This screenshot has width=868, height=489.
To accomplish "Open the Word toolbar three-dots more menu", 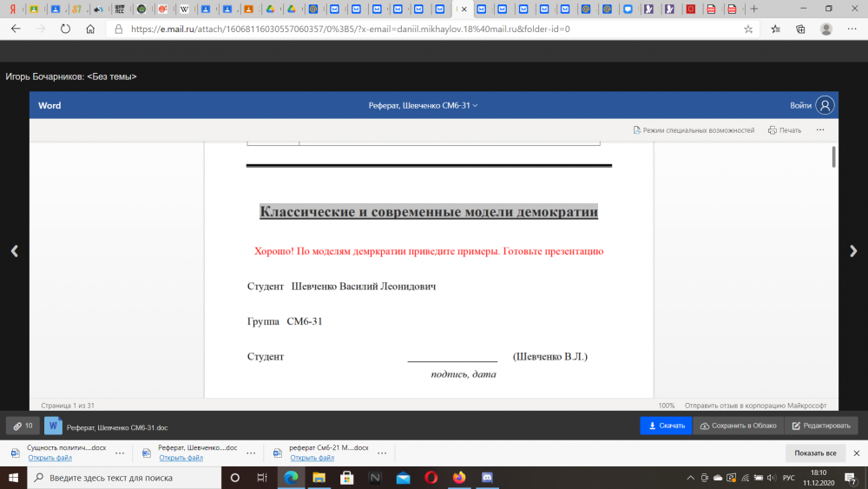I will coord(819,130).
